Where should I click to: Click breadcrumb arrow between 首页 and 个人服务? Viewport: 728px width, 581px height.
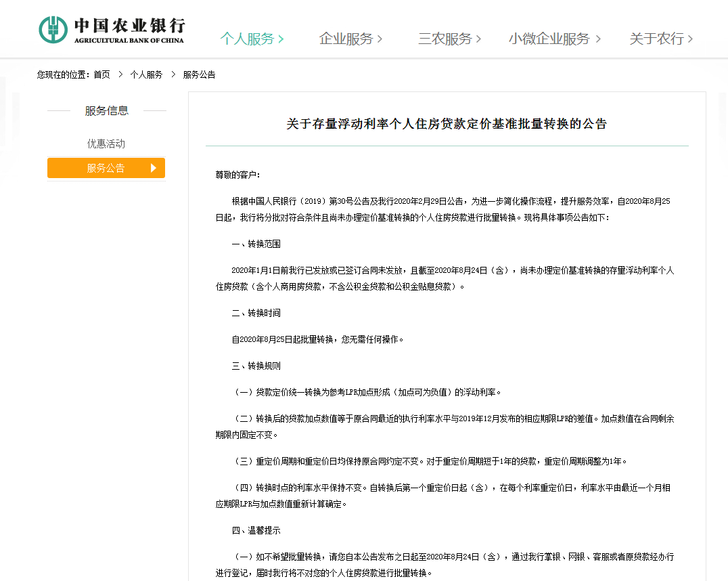coord(120,74)
